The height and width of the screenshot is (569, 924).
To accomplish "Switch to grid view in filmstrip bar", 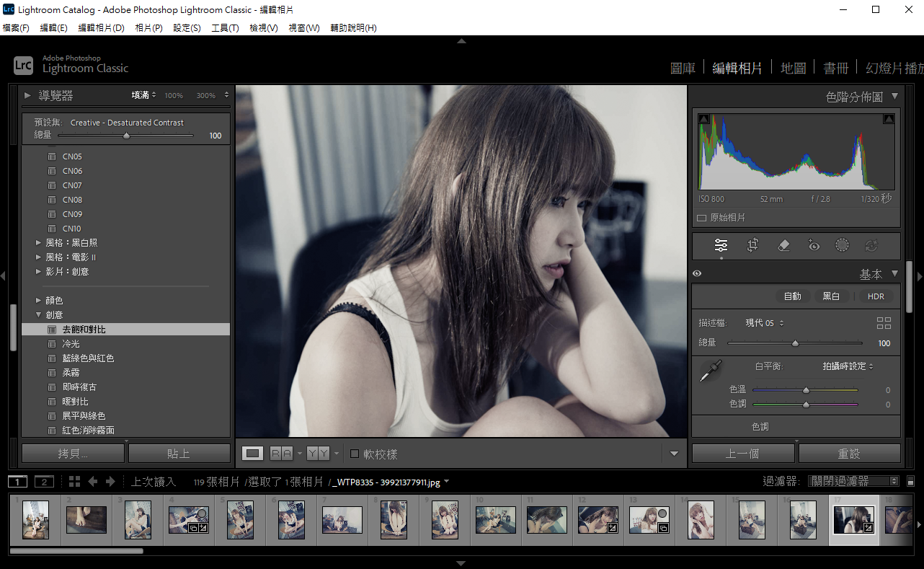I will point(74,482).
